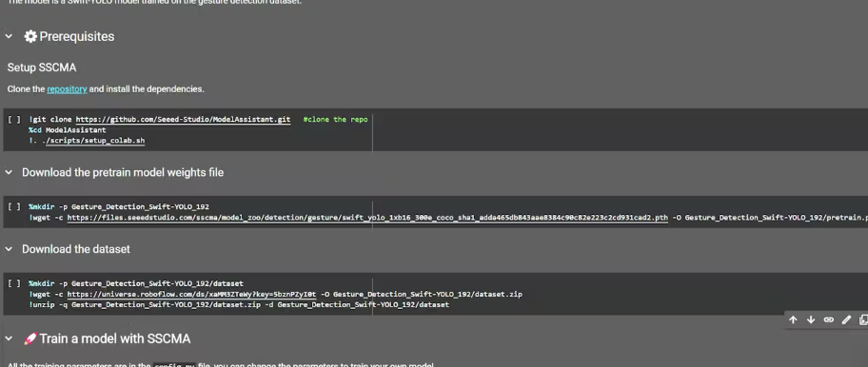
Task: Click the Download the dataset heading
Action: point(76,249)
